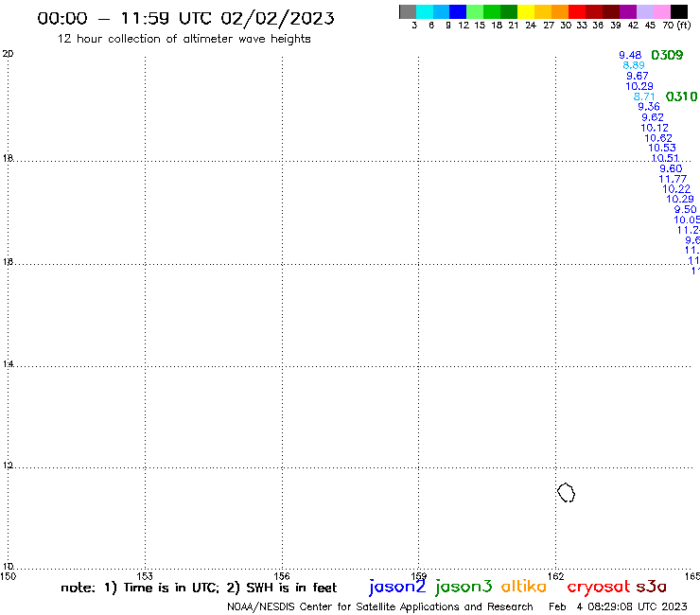The image size is (700, 615).
Task: Click the 153 longitude axis label
Action: click(x=145, y=576)
